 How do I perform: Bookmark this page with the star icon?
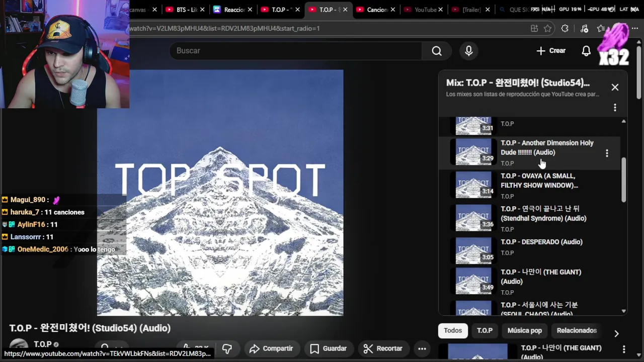[548, 29]
